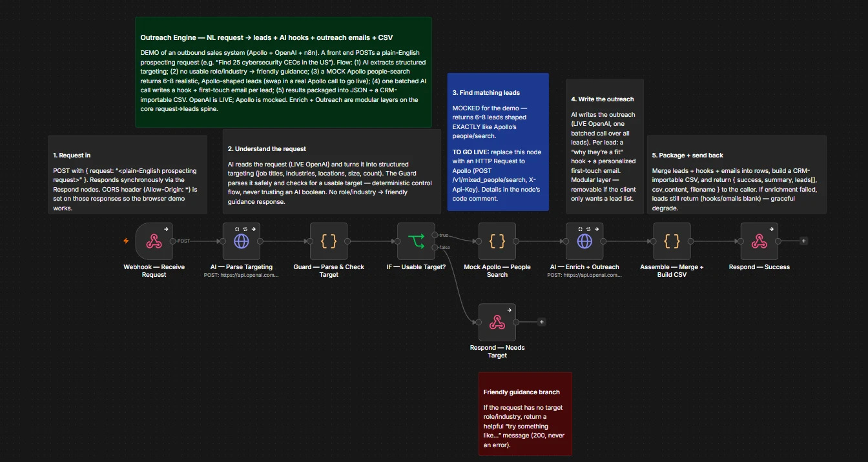Screen dimensions: 868x462
Task: Click the orange trigger lightning bolt icon
Action: (x=127, y=241)
